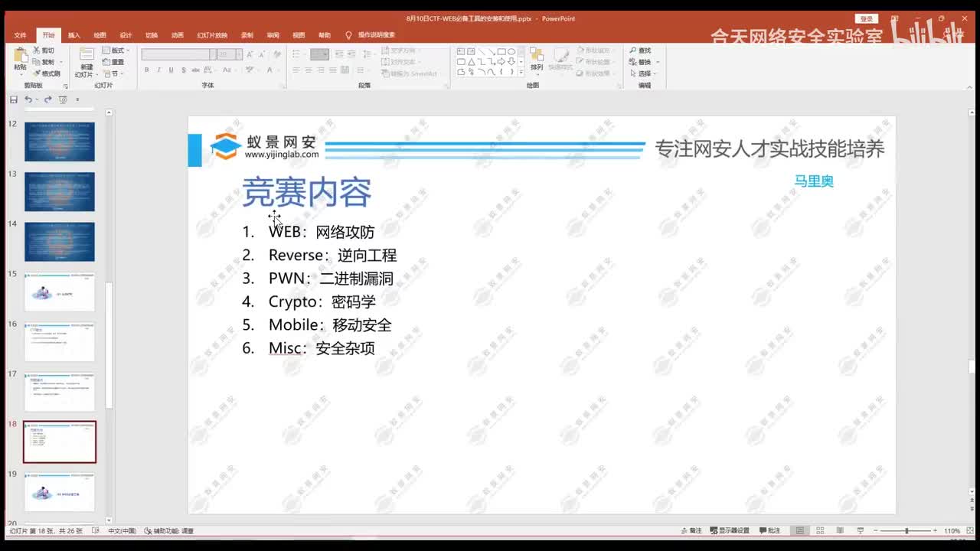Open the font size dropdown
The width and height of the screenshot is (980, 551).
(239, 54)
